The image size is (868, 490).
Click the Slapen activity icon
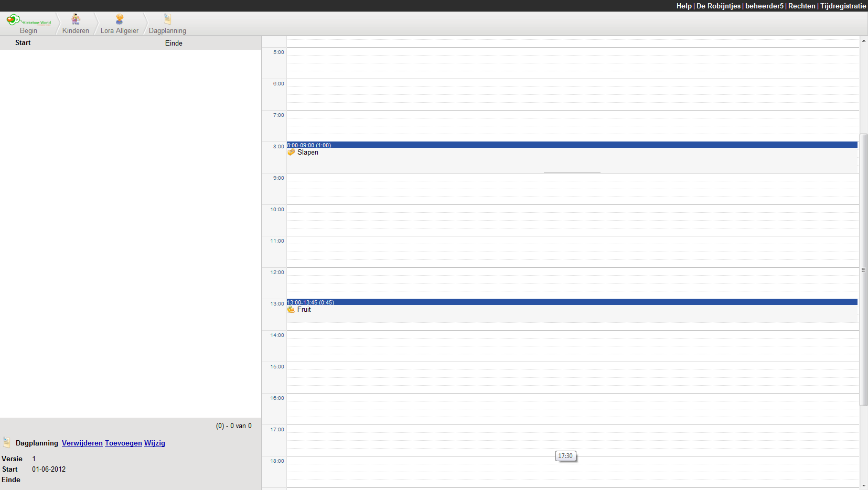[292, 153]
